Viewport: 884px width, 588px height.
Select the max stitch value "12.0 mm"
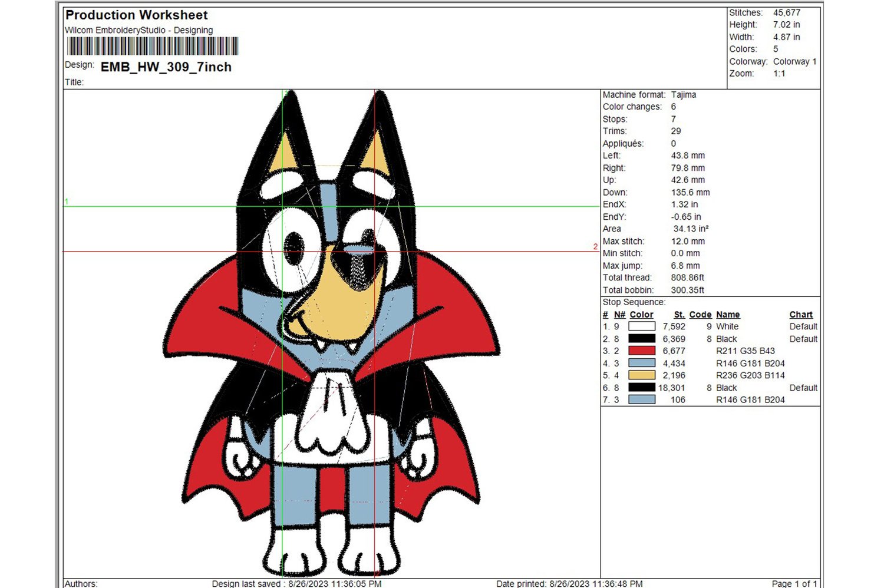(x=688, y=241)
